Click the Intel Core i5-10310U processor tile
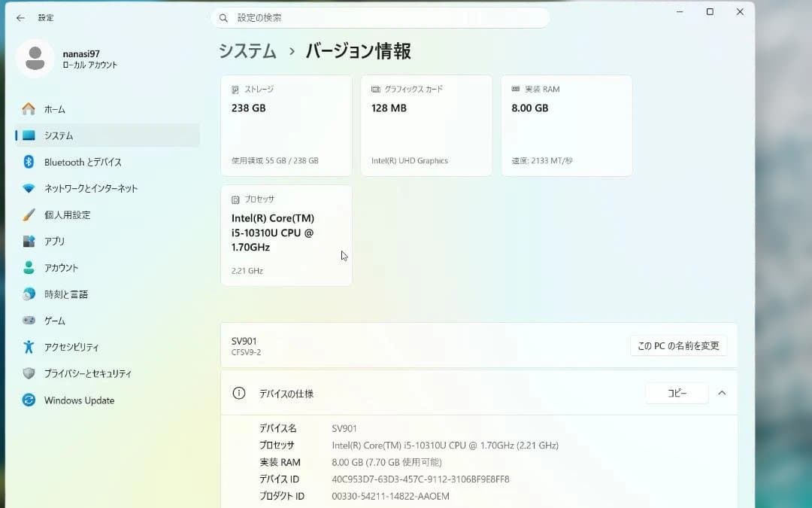Viewport: 812px width, 508px height. point(286,236)
